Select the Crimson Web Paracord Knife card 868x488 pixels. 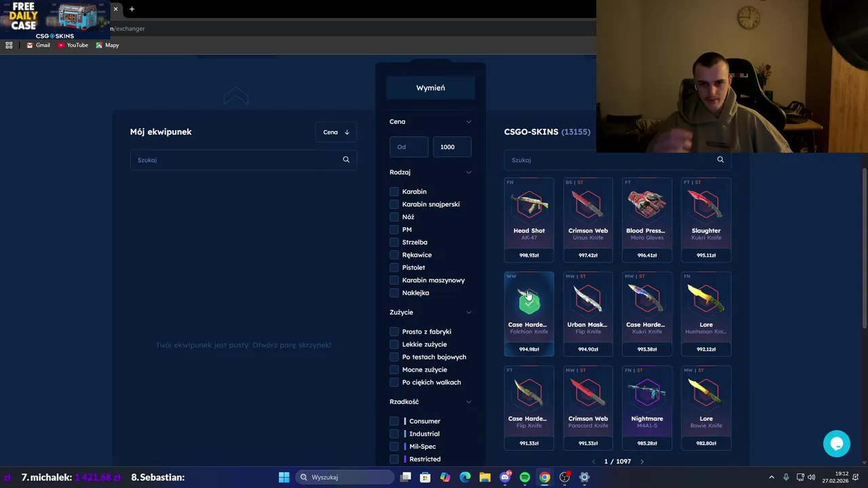click(x=588, y=408)
